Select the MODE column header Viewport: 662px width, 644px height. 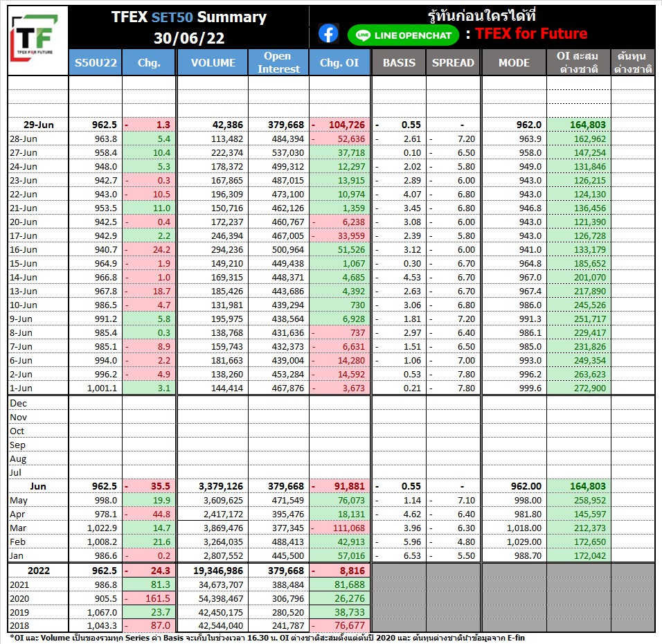[514, 62]
